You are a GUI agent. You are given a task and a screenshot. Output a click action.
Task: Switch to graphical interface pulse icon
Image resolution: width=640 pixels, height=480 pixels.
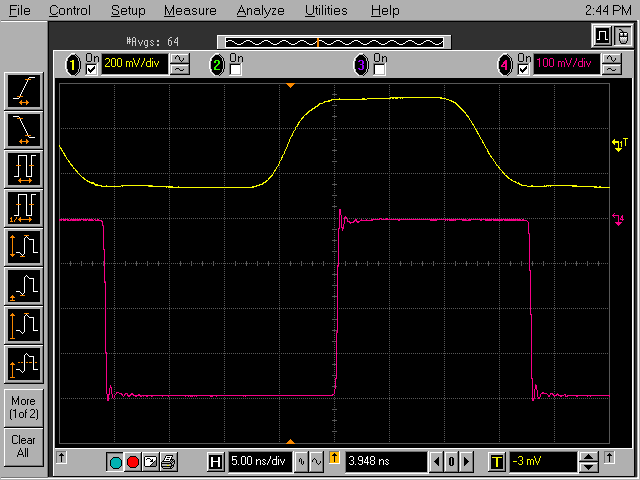point(602,36)
